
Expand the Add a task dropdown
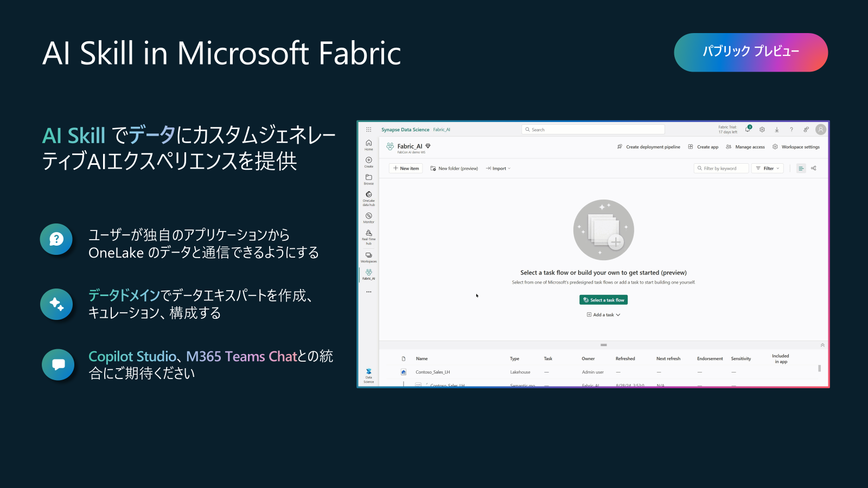603,314
